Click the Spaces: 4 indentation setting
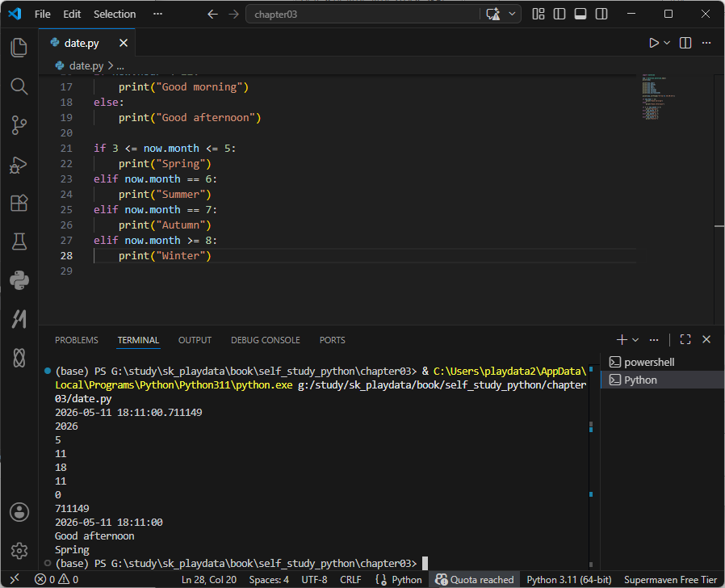This screenshot has height=588, width=725. (269, 580)
